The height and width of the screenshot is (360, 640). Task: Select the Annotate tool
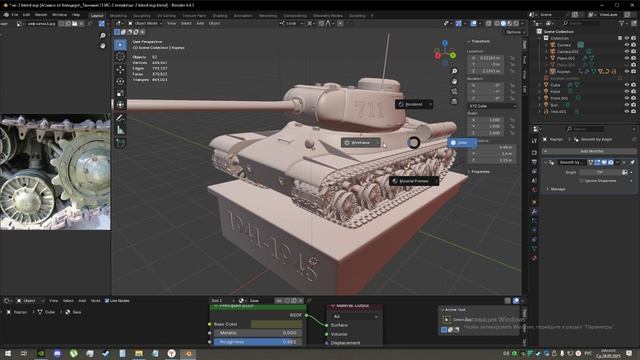pos(120,118)
